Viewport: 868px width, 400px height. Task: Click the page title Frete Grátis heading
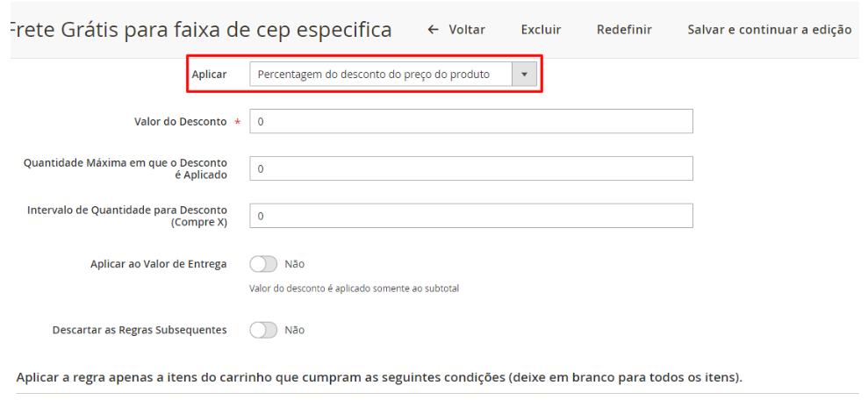[x=198, y=31]
